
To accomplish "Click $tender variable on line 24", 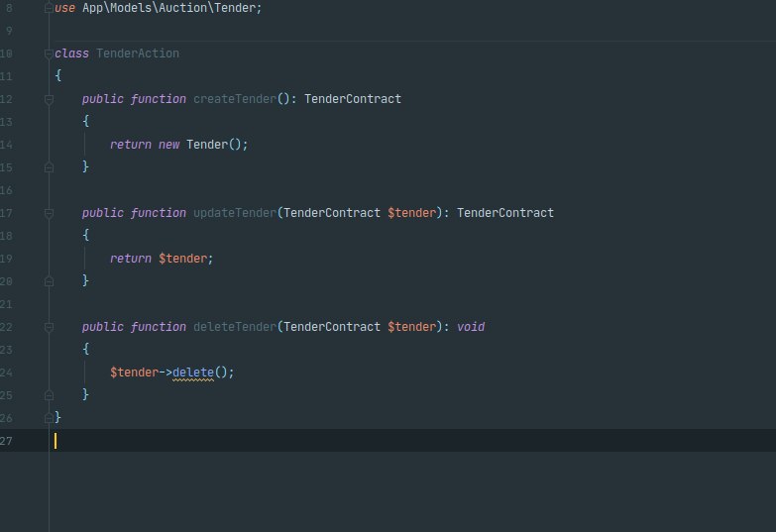I will (x=134, y=372).
